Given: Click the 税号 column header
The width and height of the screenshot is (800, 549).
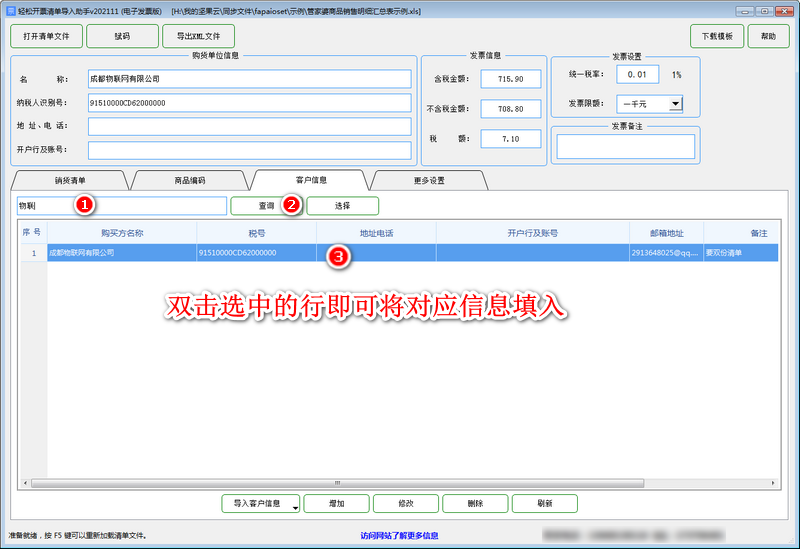Looking at the screenshot, I should point(257,233).
